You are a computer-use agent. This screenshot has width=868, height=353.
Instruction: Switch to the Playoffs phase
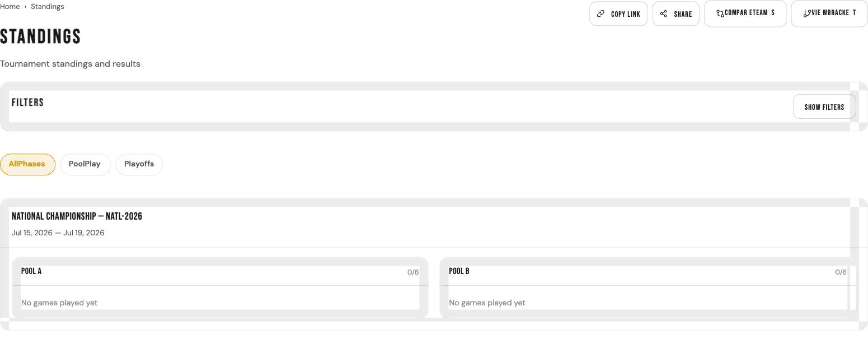(139, 164)
